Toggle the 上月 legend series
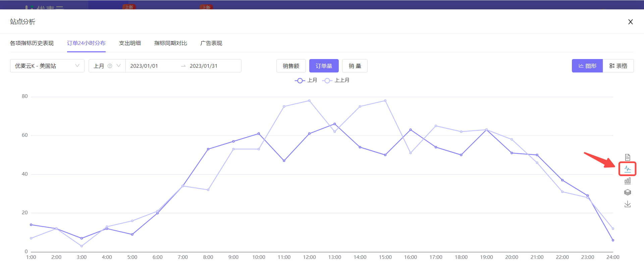 (x=306, y=80)
